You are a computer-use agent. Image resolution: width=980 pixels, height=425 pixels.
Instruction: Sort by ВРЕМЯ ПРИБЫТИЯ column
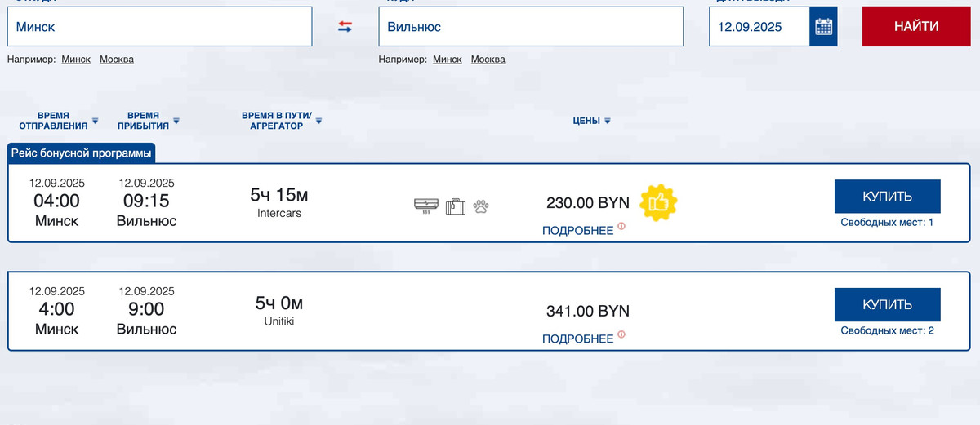pyautogui.click(x=149, y=121)
